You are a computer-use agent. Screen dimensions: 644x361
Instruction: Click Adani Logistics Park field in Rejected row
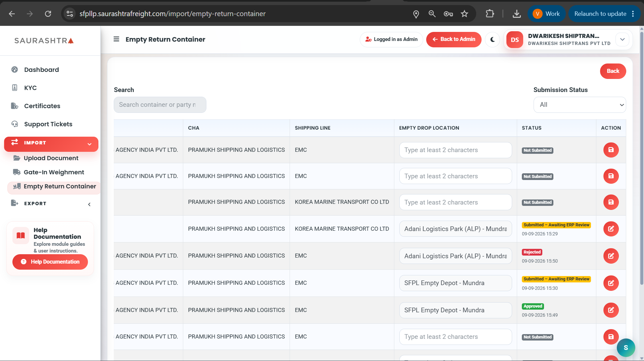(x=455, y=256)
